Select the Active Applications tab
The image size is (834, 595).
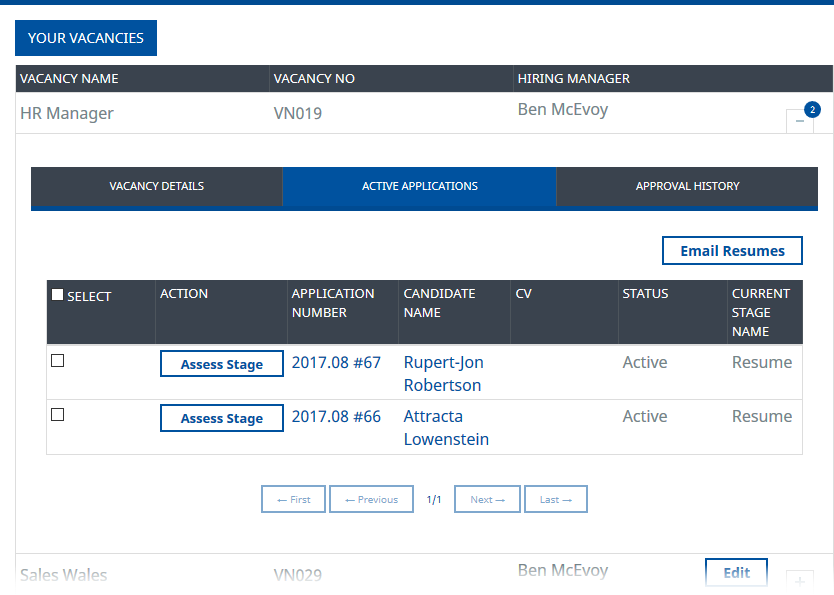[x=419, y=186]
